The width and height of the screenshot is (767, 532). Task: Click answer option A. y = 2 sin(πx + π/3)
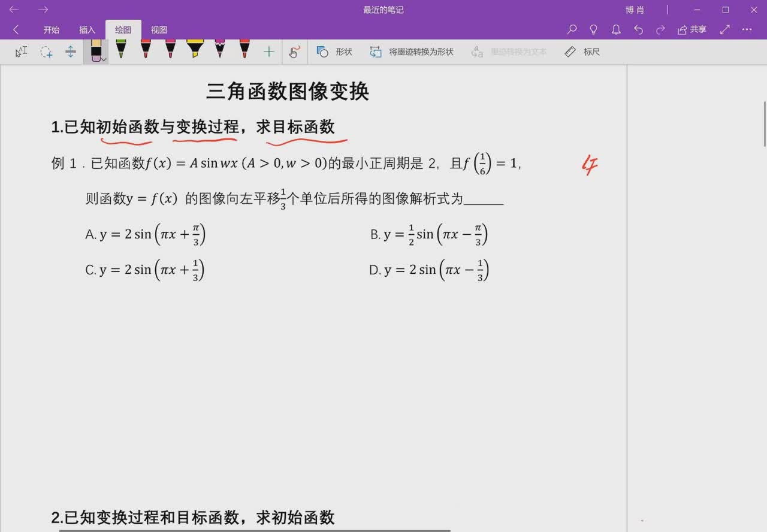[146, 234]
